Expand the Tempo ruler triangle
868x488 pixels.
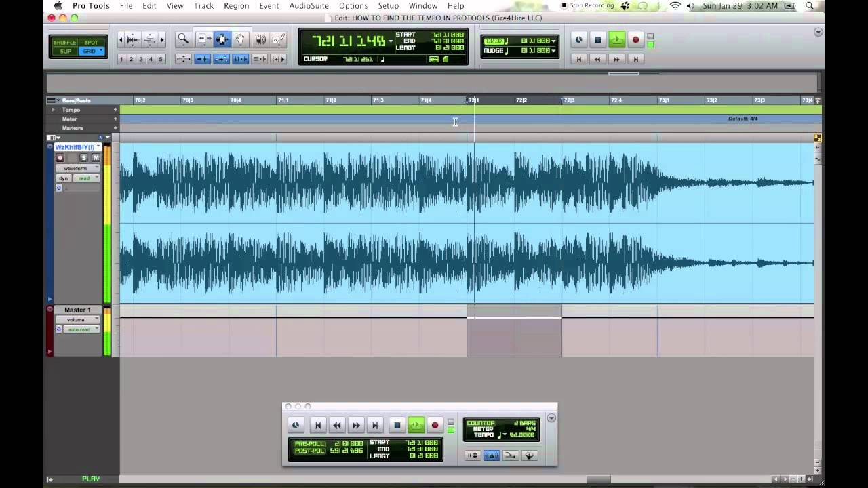click(53, 110)
